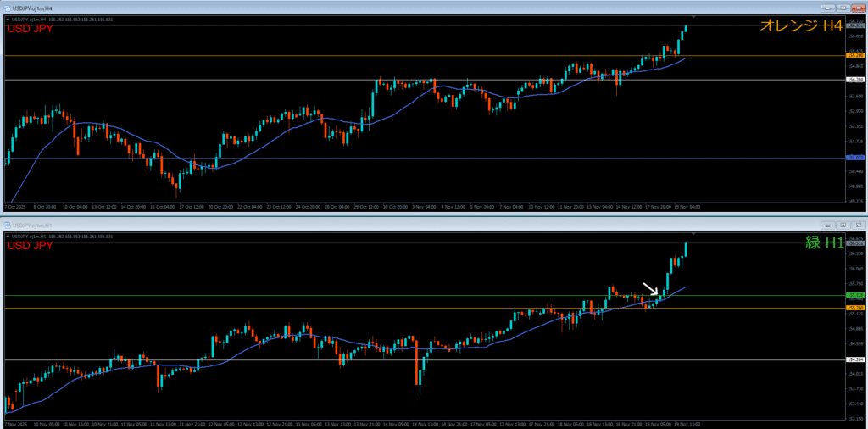
Task: Click the chart shift triangle on H4 chart
Action: (x=693, y=17)
